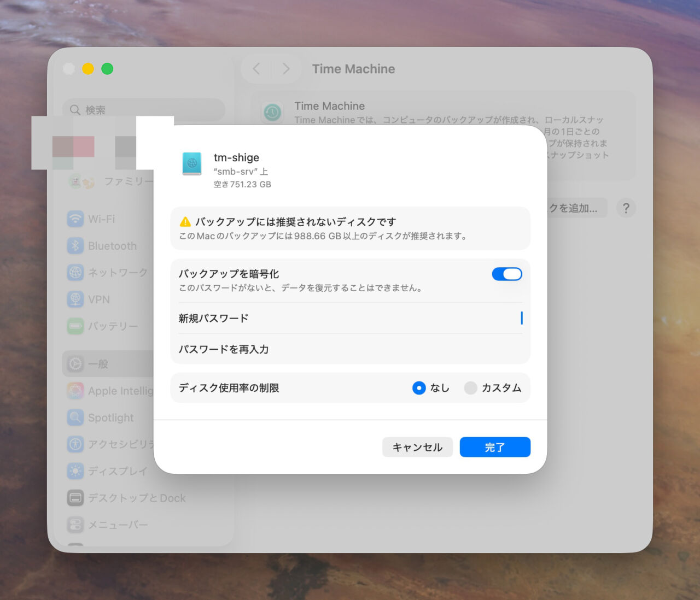The image size is (700, 600).
Task: Click the tm-shige network disk icon
Action: click(192, 163)
